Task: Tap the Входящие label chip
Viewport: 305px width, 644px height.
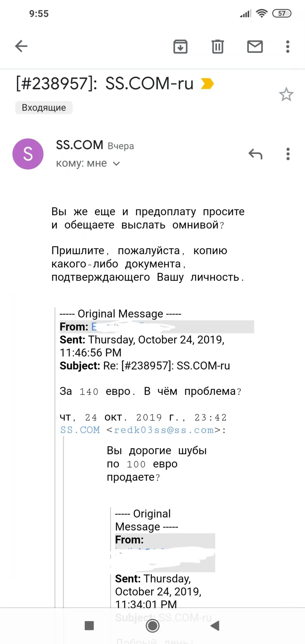Action: 44,107
